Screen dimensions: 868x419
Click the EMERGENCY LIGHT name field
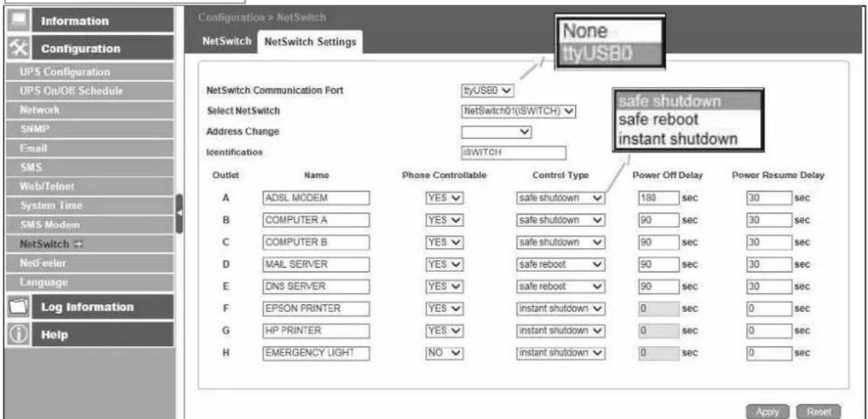point(316,354)
